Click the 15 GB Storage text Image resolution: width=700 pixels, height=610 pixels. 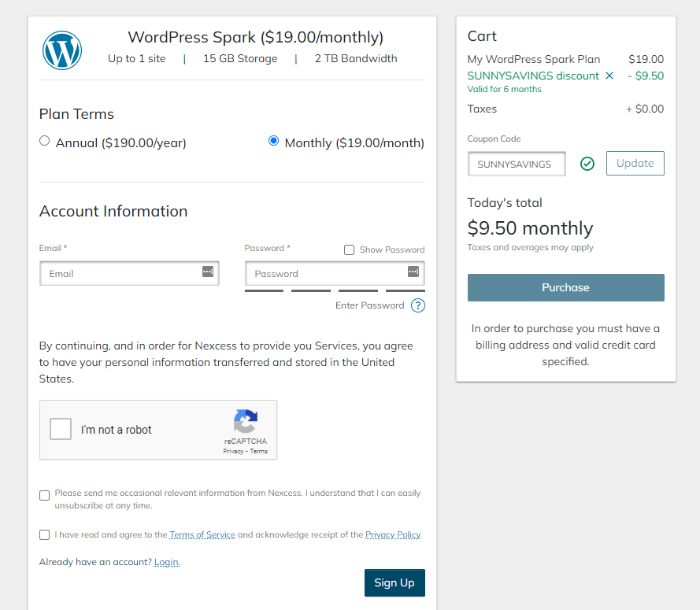(x=240, y=58)
